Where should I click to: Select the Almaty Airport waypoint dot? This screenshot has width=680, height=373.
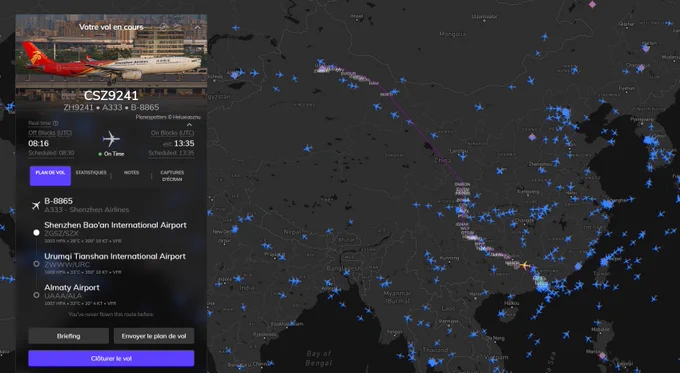(36, 295)
